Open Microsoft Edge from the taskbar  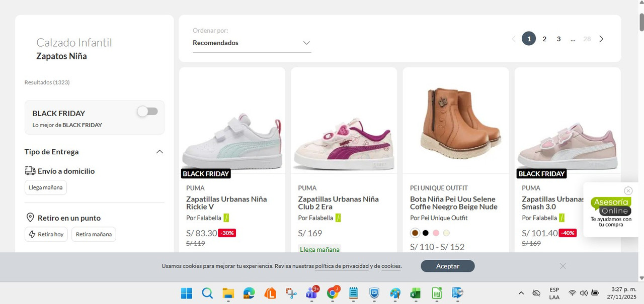point(249,293)
